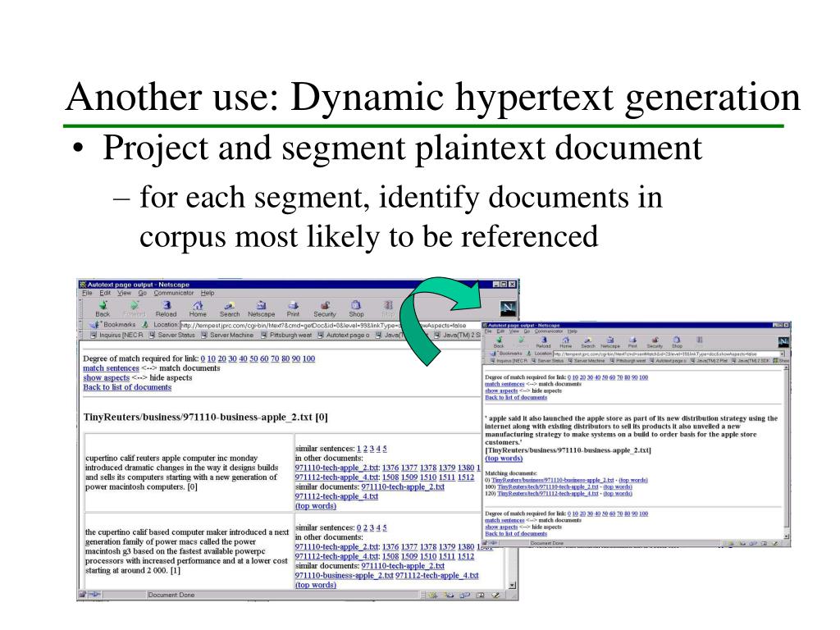Open Help menu in large Netscape window

[208, 293]
